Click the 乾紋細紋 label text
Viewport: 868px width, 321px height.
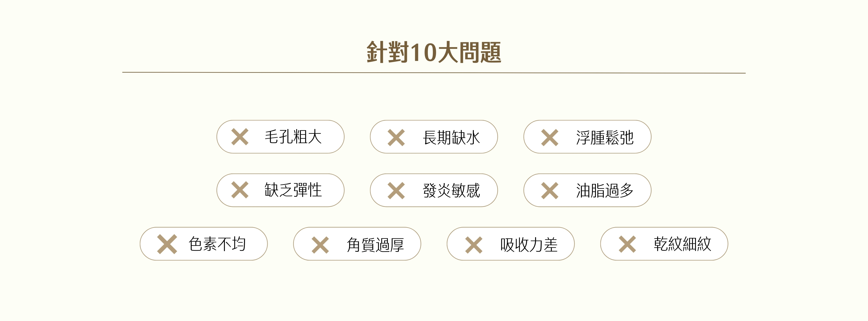682,244
